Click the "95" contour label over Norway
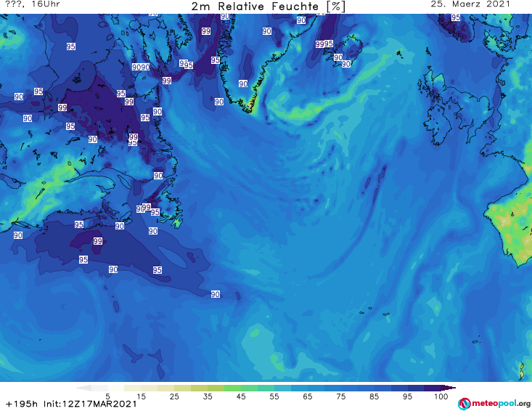 (x=456, y=17)
